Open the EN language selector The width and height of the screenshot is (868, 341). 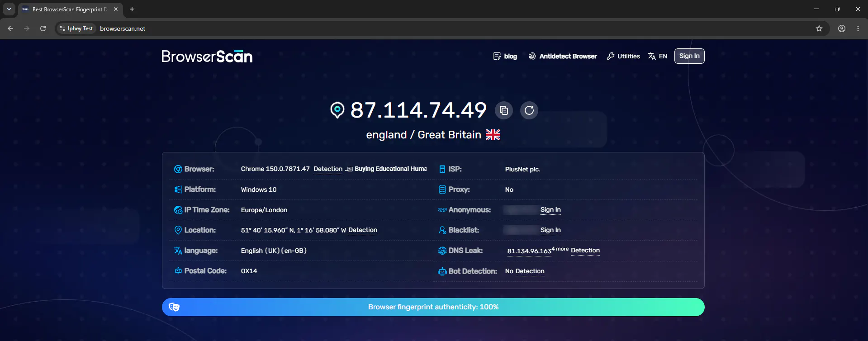coord(658,56)
